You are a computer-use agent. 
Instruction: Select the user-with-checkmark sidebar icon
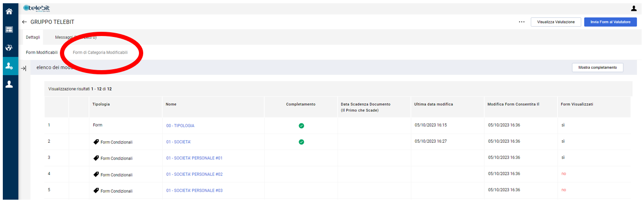[9, 66]
